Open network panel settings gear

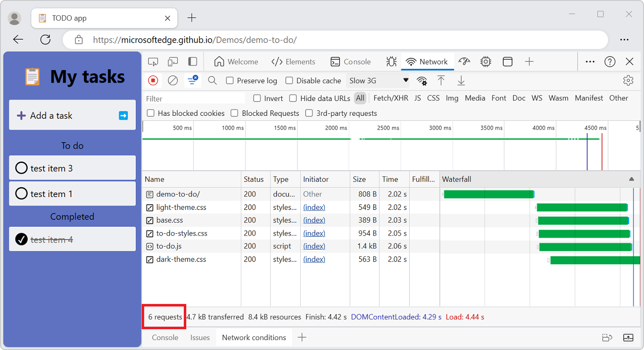628,80
